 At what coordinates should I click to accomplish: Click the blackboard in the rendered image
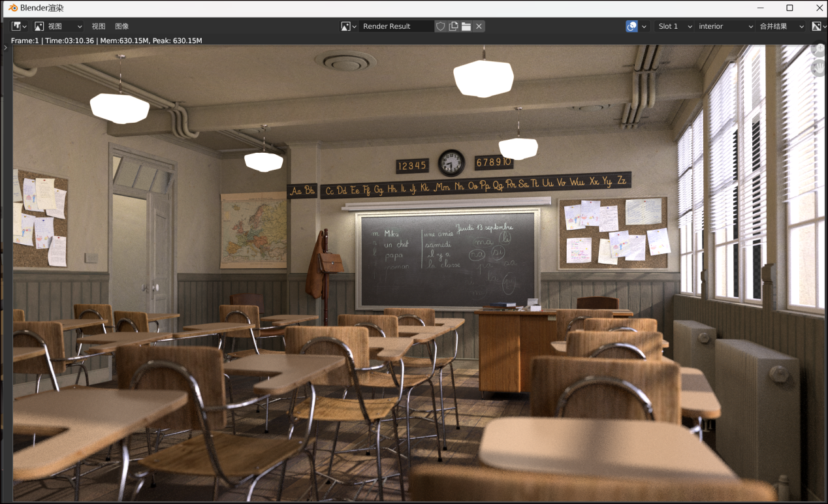tap(447, 260)
